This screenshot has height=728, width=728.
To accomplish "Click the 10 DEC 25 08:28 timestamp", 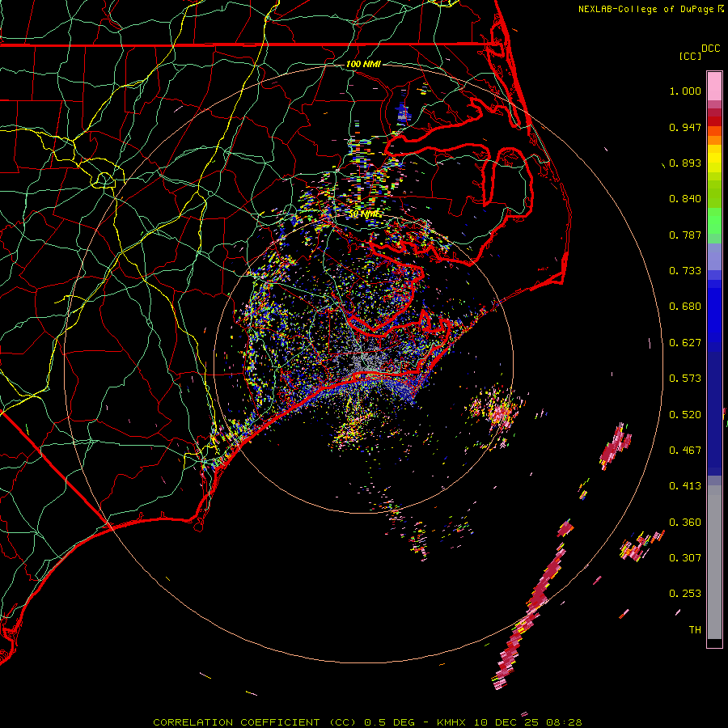I will coord(528,722).
